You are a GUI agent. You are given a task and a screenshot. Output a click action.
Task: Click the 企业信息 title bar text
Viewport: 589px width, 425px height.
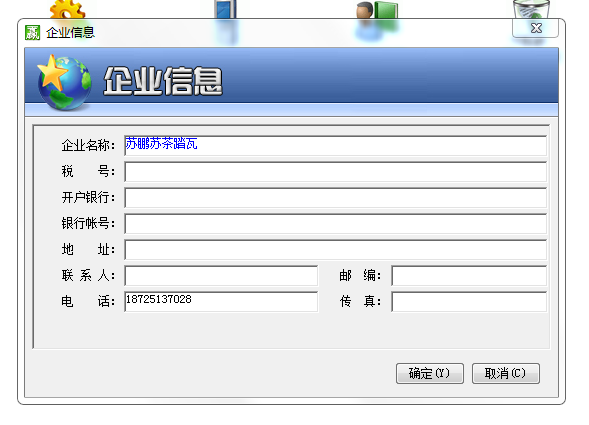pos(70,32)
